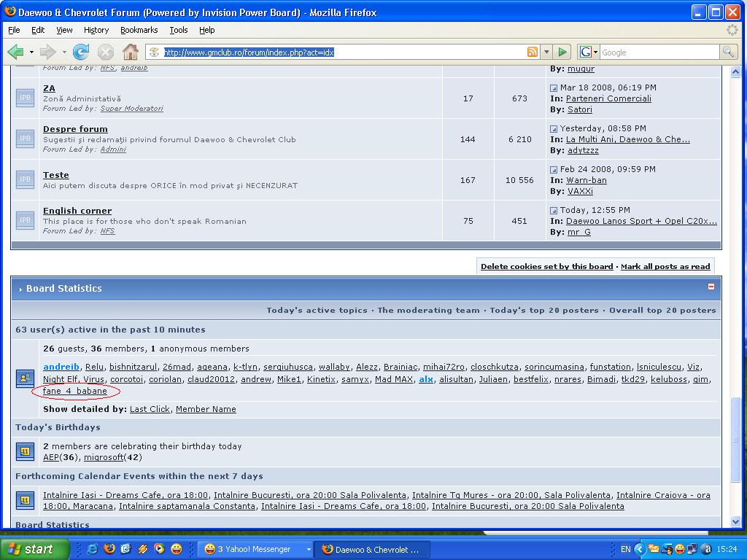The image size is (747, 560).
Task: Click the RSS feed icon in address bar
Action: click(x=533, y=52)
